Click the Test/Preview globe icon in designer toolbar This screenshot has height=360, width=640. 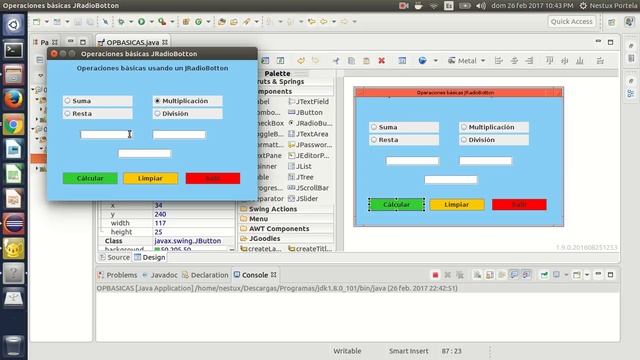[422, 61]
